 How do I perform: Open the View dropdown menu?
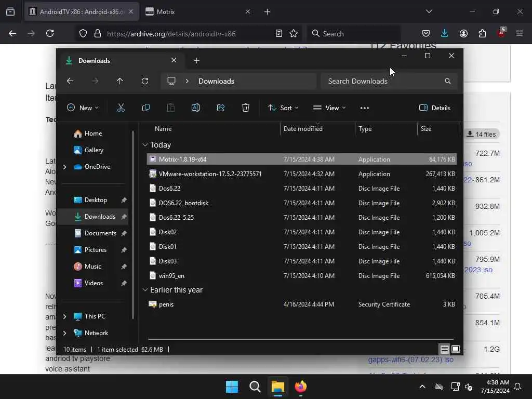tap(329, 108)
